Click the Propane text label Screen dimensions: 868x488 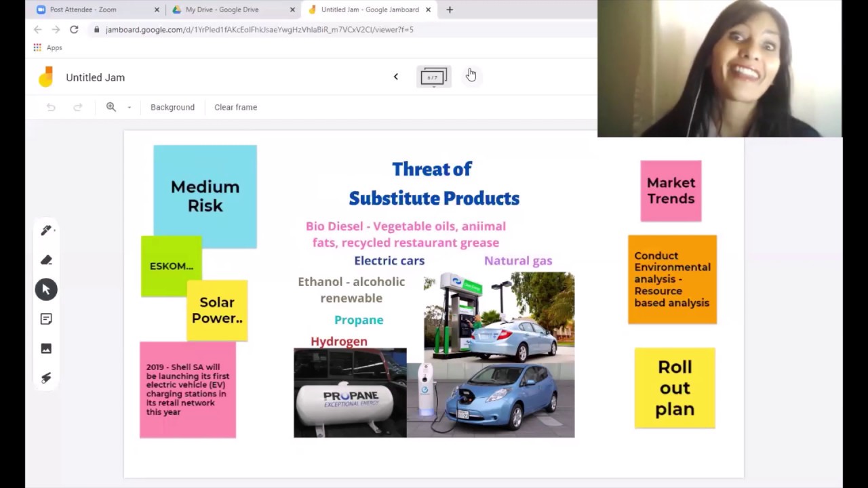click(359, 320)
